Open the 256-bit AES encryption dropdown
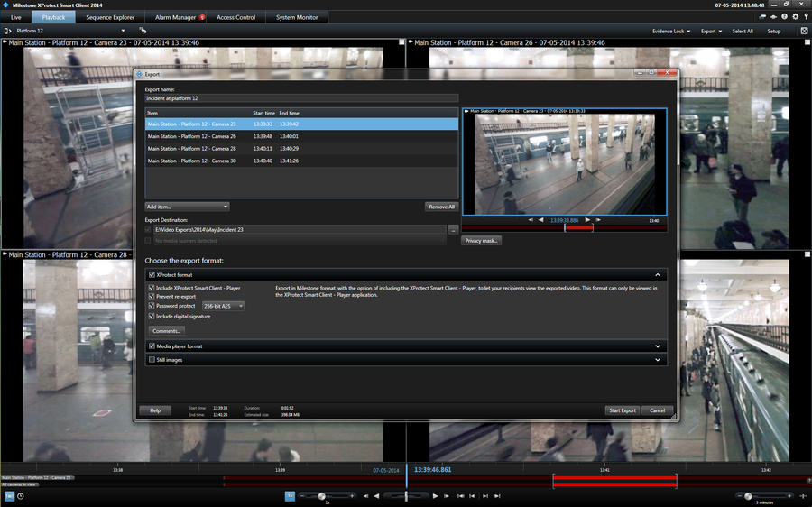The width and height of the screenshot is (812, 507). [223, 306]
